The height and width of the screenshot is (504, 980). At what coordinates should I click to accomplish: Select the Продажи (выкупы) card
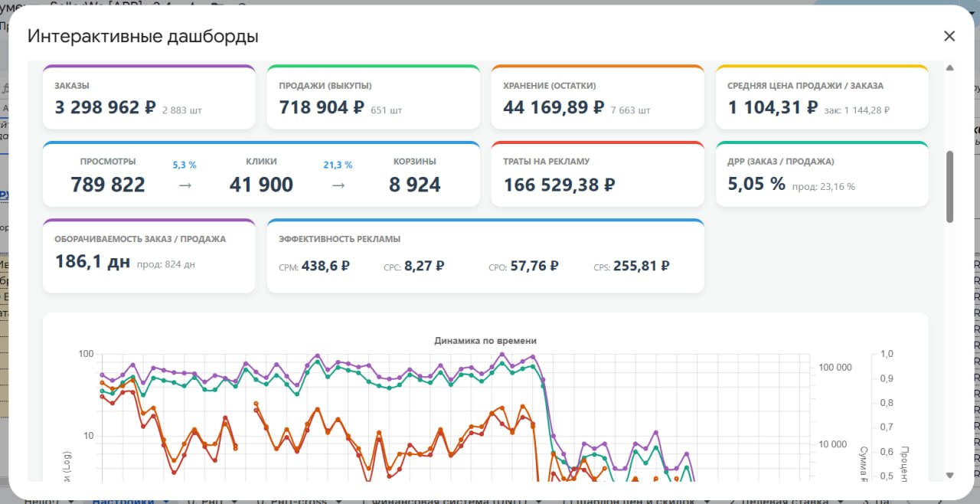coord(374,97)
